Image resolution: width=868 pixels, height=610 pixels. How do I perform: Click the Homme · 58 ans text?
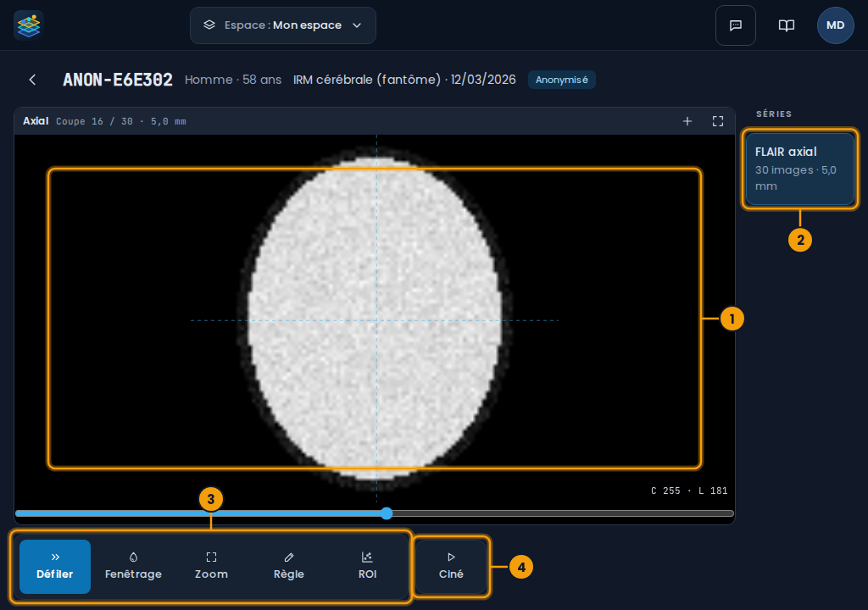coord(233,80)
